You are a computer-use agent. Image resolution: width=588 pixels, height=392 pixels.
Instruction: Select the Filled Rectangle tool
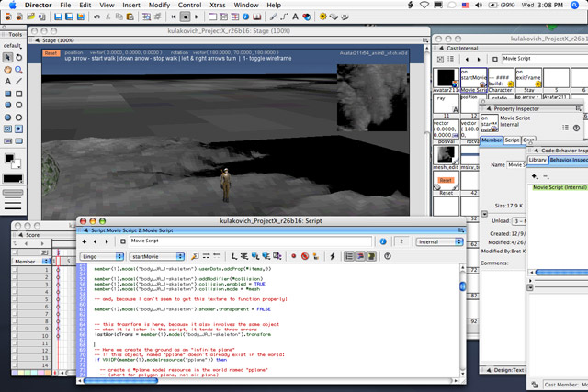(7, 94)
